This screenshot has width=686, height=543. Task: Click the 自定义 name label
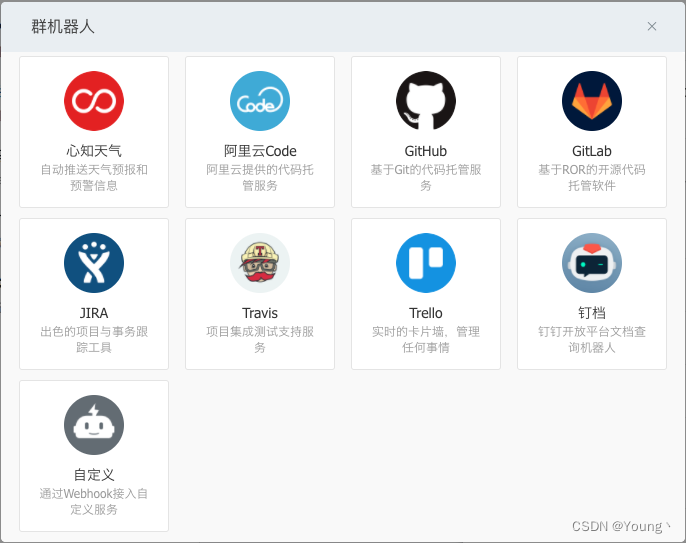tap(94, 475)
